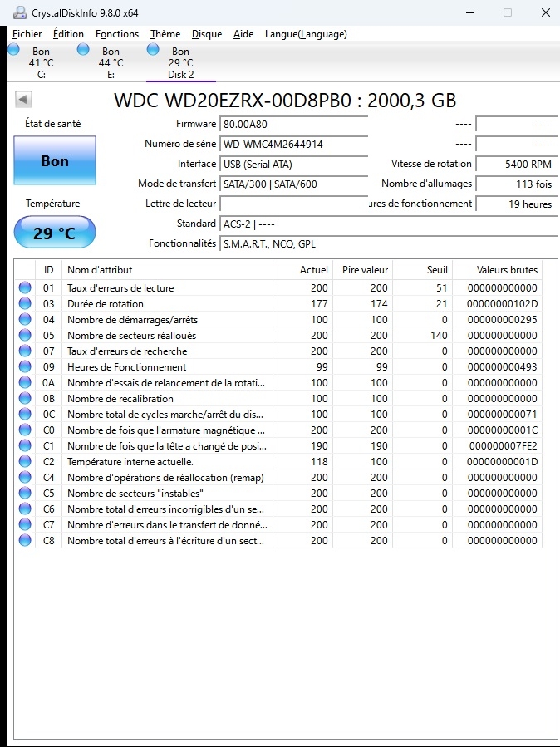Open the Disque menu

[207, 34]
